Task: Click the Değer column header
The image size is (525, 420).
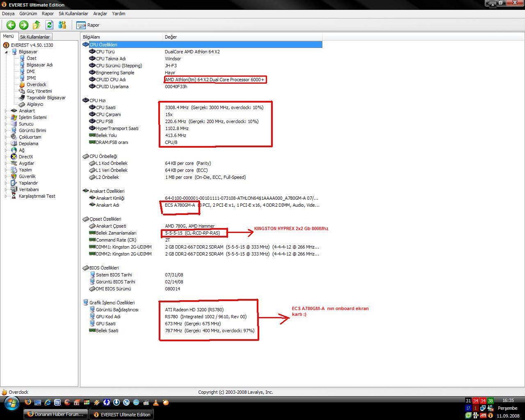Action: [x=242, y=37]
